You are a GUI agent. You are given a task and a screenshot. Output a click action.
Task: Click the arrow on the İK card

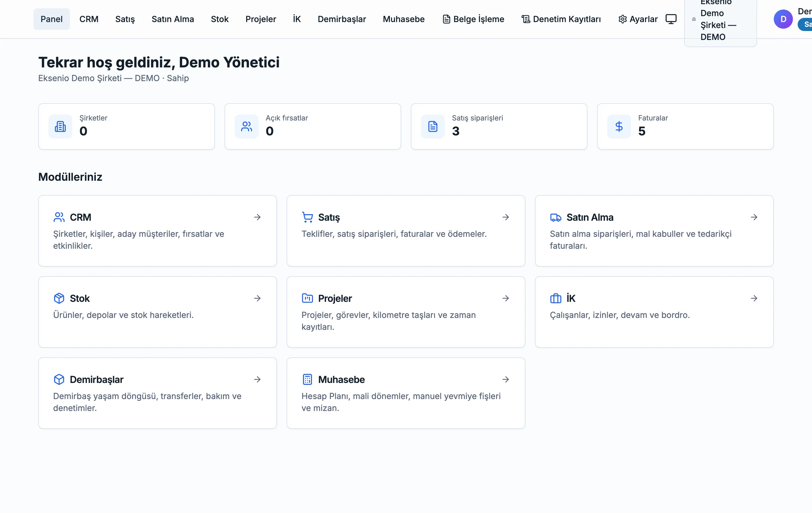click(754, 299)
